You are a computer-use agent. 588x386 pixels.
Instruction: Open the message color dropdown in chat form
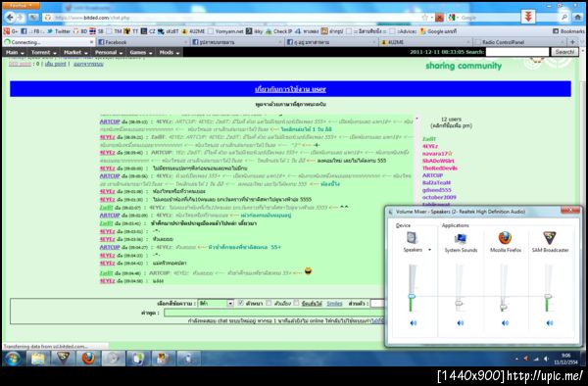[216, 303]
